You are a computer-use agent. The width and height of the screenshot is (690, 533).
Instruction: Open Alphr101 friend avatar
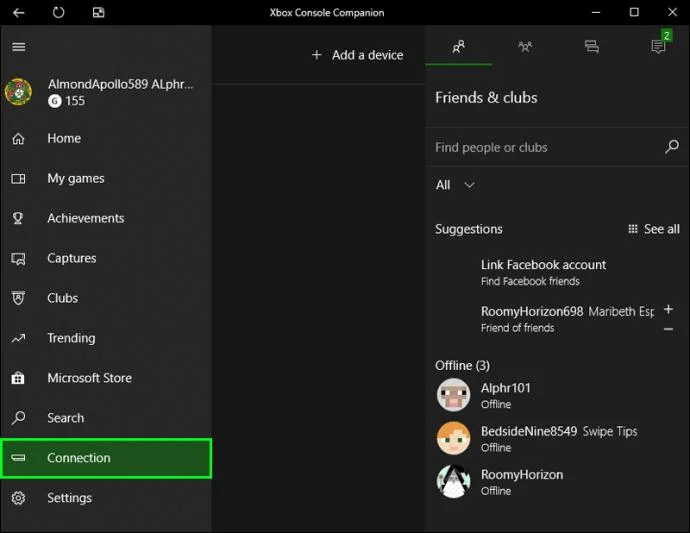453,395
